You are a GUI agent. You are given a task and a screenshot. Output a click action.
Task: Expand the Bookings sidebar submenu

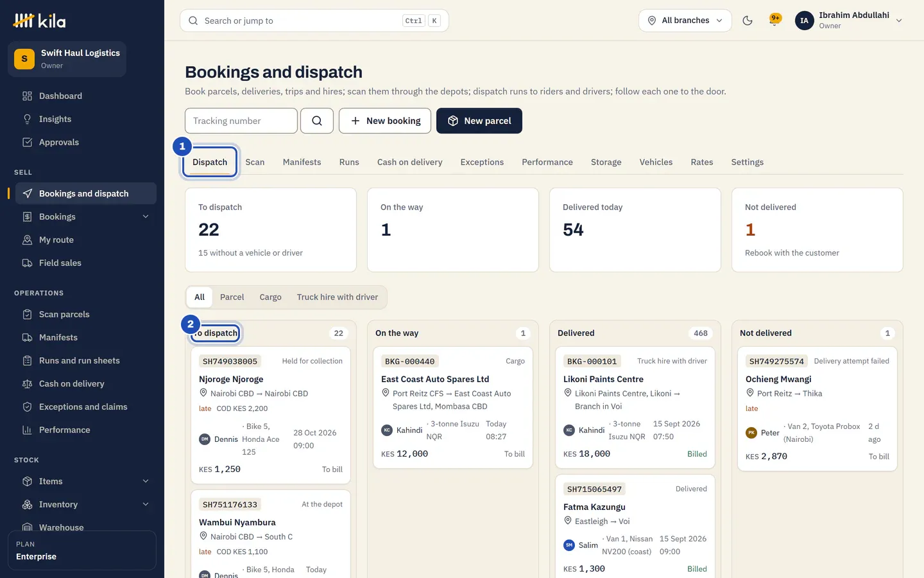(x=146, y=216)
